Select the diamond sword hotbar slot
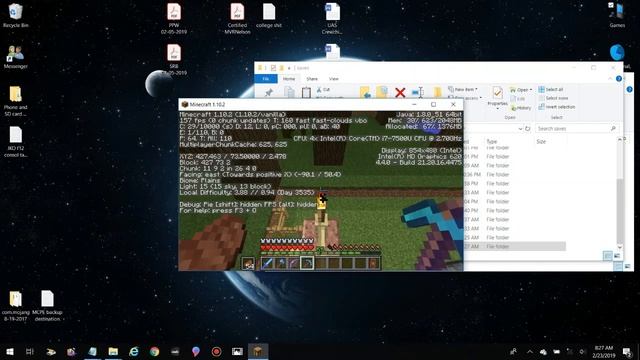Screen dimensions: 640x360 [x=267, y=263]
